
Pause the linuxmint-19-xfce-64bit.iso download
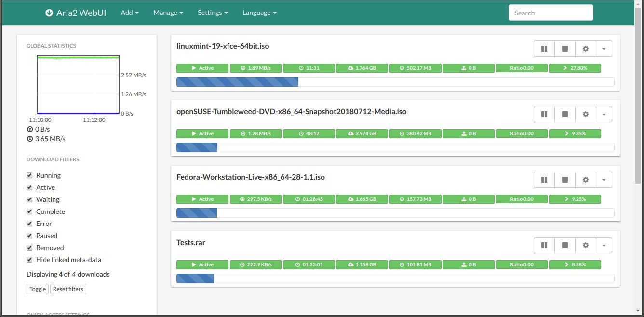pos(544,49)
